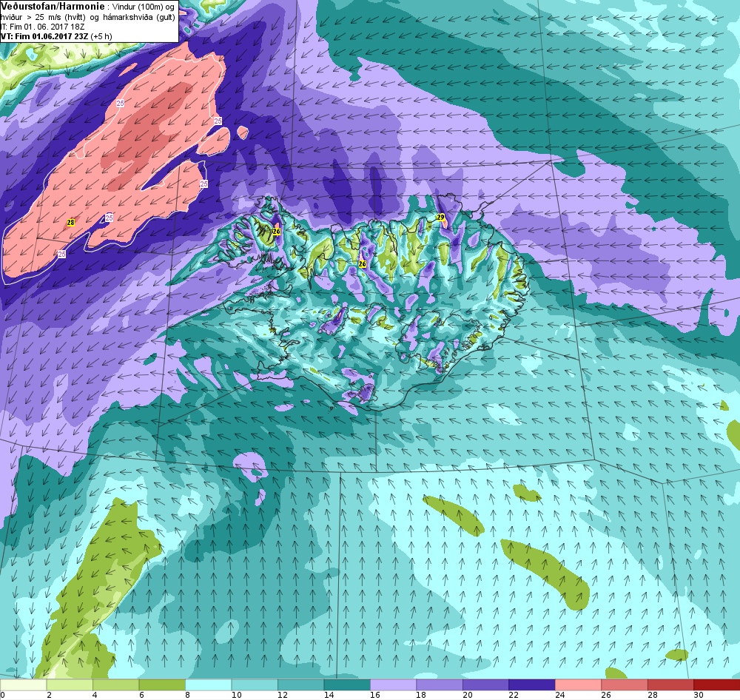The height and width of the screenshot is (700, 740).
Task: Click the yellow 28 gust marker over the sea
Action: pyautogui.click(x=71, y=222)
